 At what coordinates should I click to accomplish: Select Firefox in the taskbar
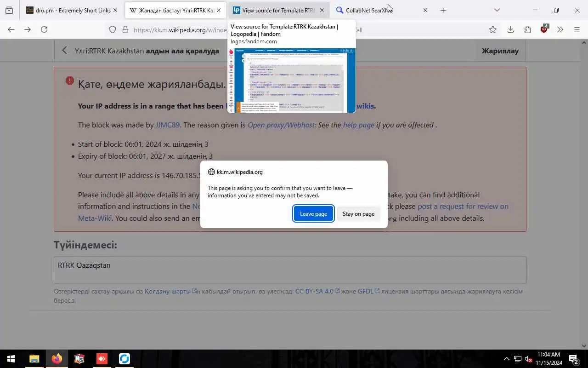(x=57, y=359)
